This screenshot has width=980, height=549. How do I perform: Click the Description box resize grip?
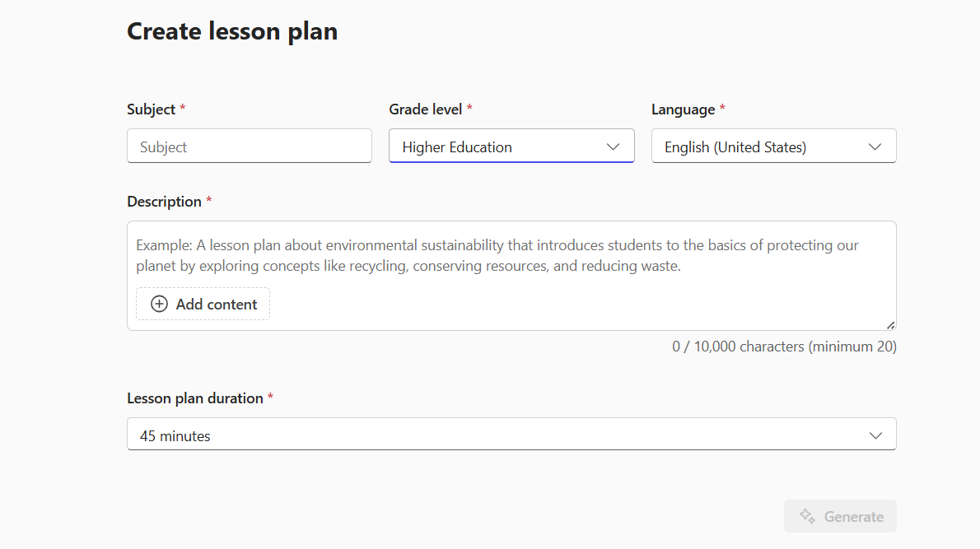click(x=891, y=326)
